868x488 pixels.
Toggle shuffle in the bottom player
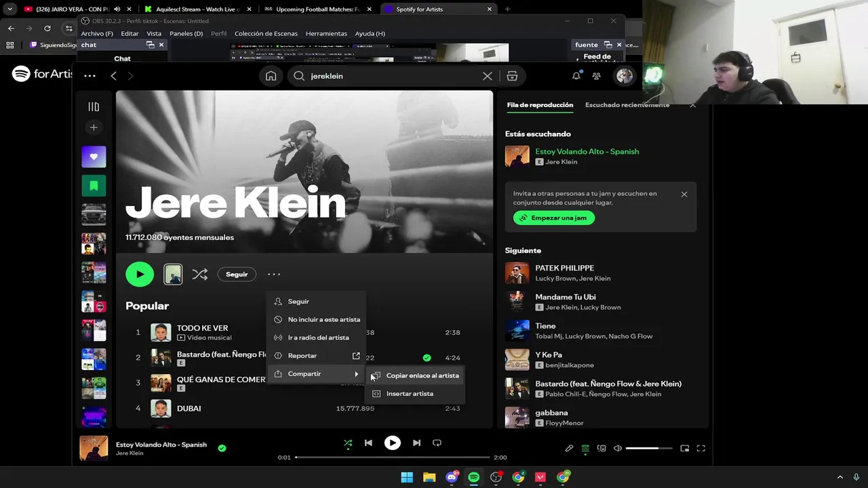coord(348,443)
